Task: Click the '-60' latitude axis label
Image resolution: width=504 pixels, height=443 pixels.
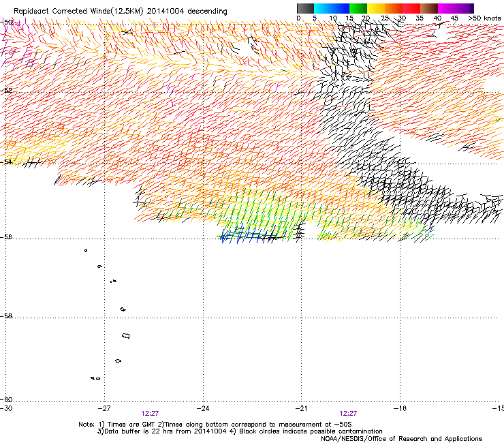Action: 7,399
